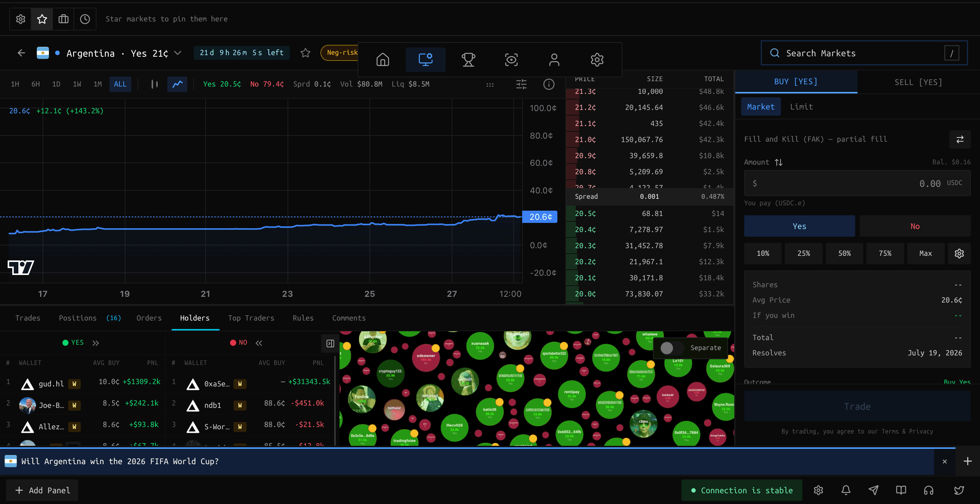Viewport: 980px width, 504px height.
Task: Go to the Home navigation icon
Action: pyautogui.click(x=383, y=60)
